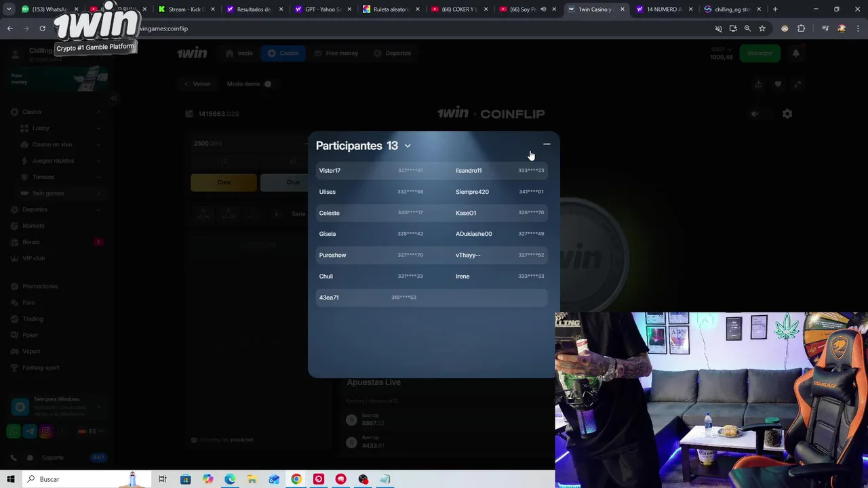868x488 pixels.
Task: Select participant 43ea71 row
Action: (431, 298)
